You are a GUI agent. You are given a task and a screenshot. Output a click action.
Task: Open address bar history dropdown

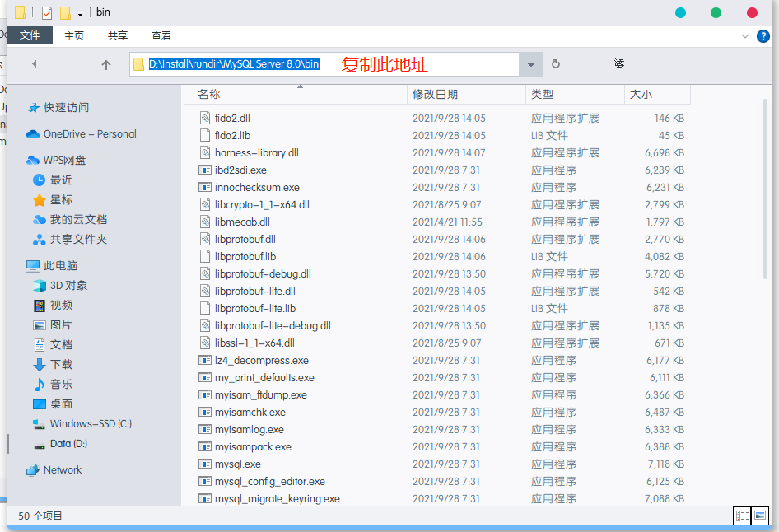click(x=530, y=64)
